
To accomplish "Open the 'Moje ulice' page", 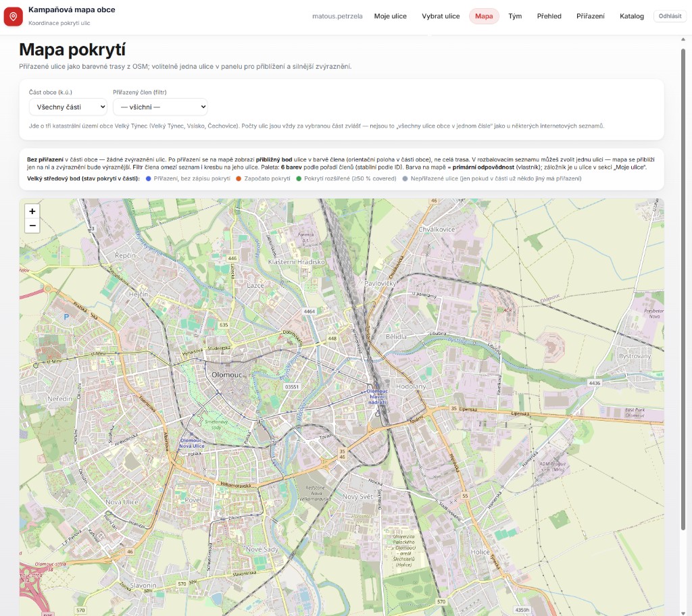I will click(x=390, y=16).
